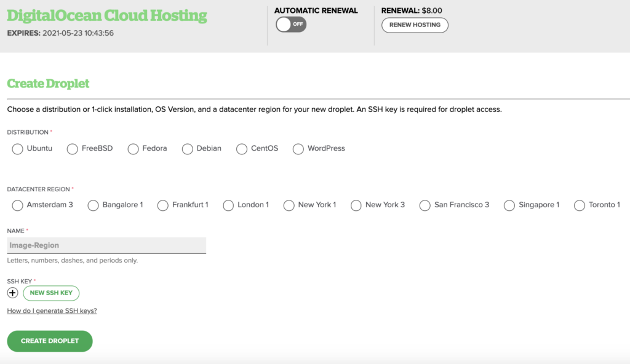Image resolution: width=630 pixels, height=364 pixels.
Task: Click the Create Droplet section heading
Action: pos(48,83)
